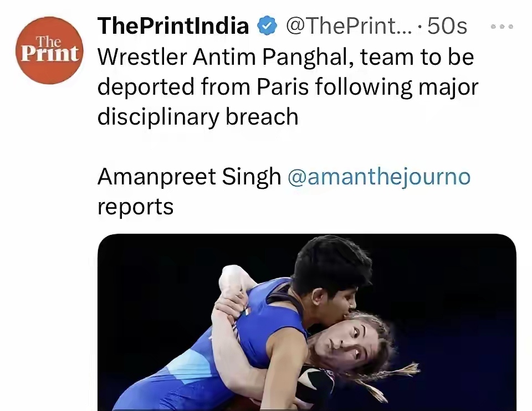
Task: Open the three-dot more options menu
Action: click(x=502, y=27)
